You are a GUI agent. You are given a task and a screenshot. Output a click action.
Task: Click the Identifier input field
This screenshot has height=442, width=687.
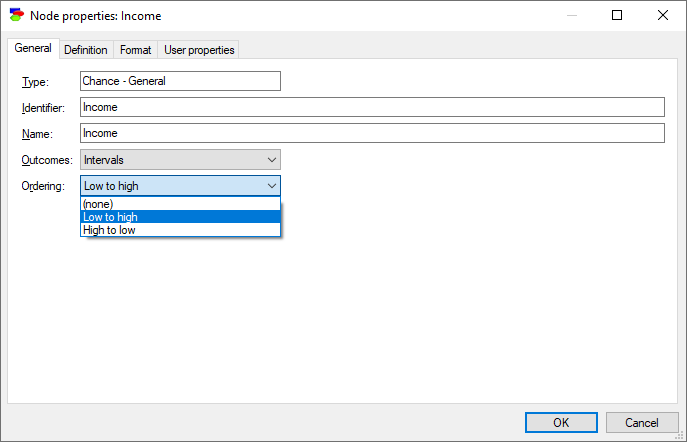pos(372,107)
